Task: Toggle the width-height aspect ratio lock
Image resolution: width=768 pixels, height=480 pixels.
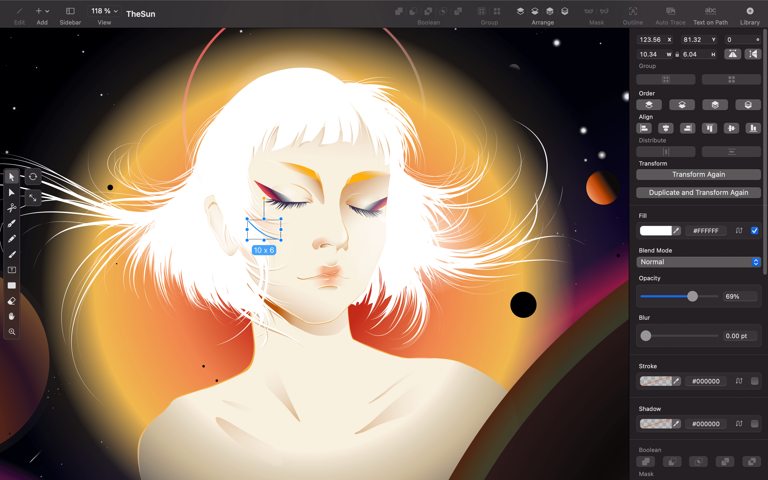Action: 677,54
